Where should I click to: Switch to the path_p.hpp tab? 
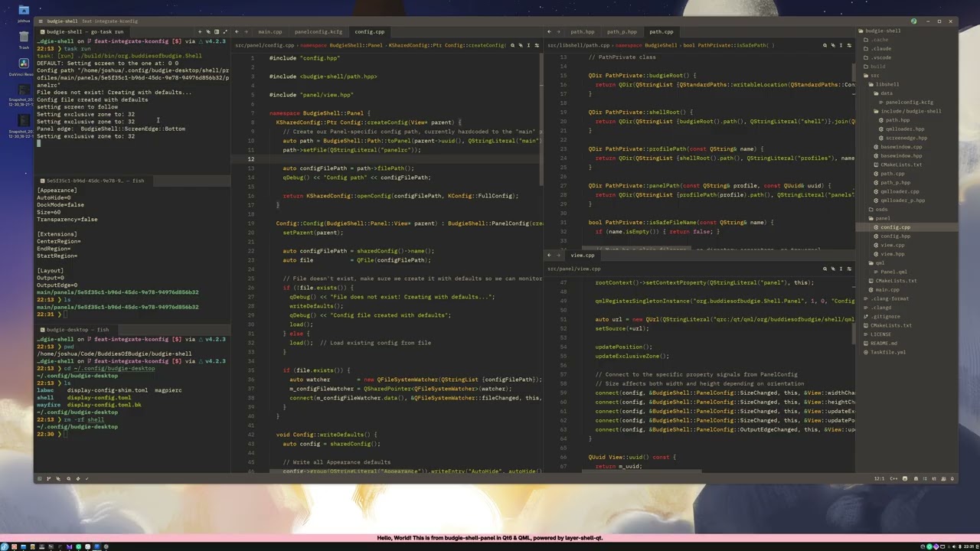coord(622,31)
